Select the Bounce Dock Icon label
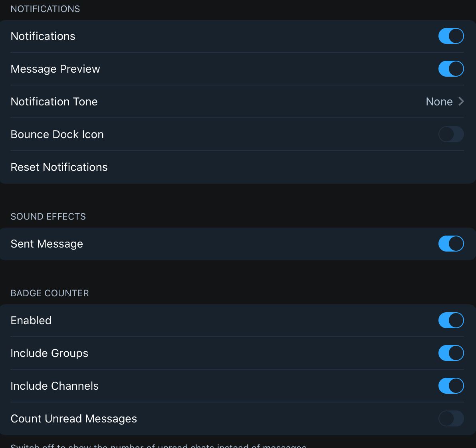This screenshot has width=476, height=448. (57, 135)
